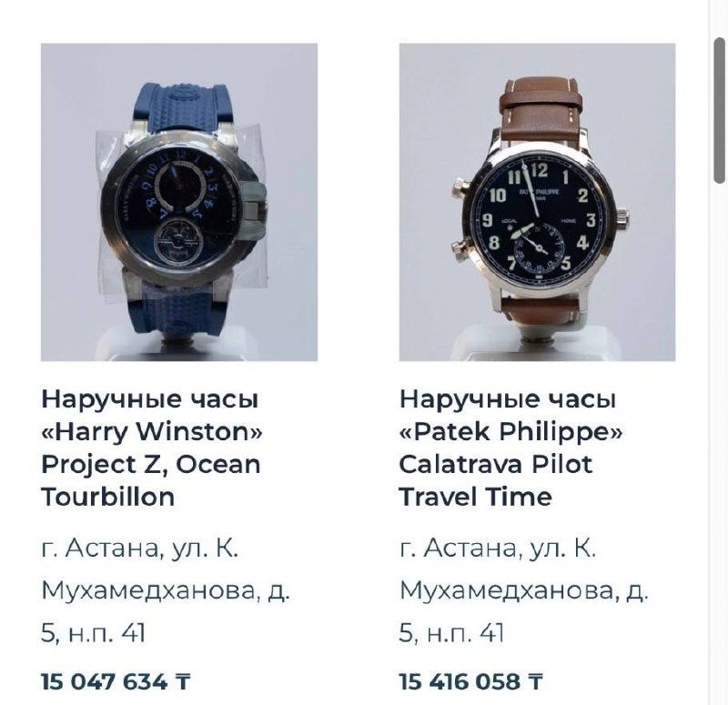Click Наручные часы heading of the right item
The height and width of the screenshot is (705, 728).
tap(508, 399)
